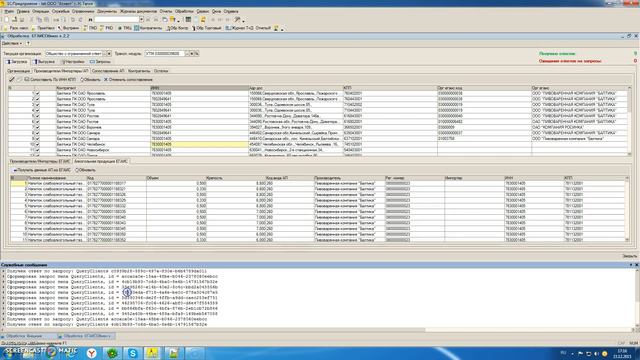This screenshot has width=640, height=360.
Task: Click the ПКО shortcut button
Action: (90, 28)
